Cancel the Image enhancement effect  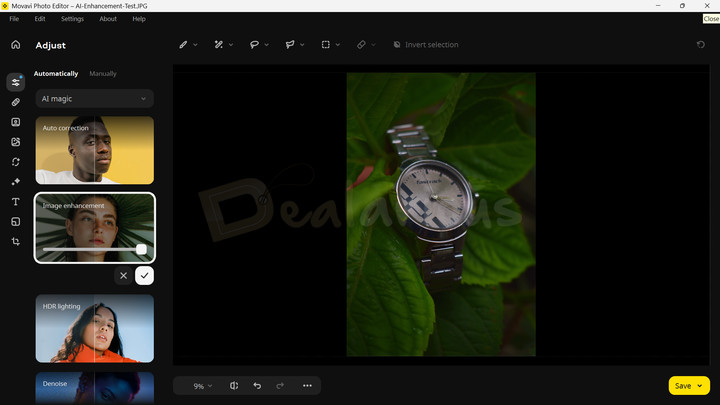coord(124,276)
